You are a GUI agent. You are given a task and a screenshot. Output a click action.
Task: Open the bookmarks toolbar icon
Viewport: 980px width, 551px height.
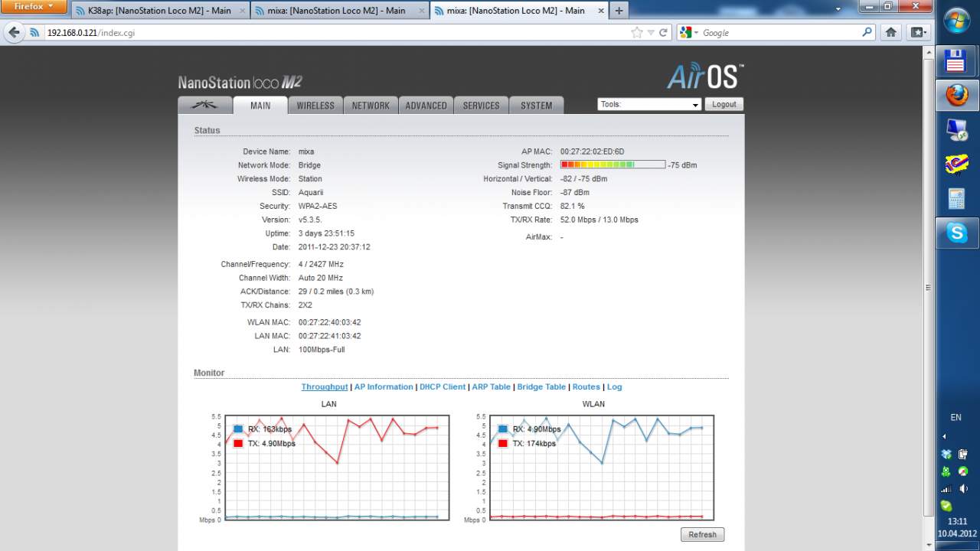pos(916,32)
